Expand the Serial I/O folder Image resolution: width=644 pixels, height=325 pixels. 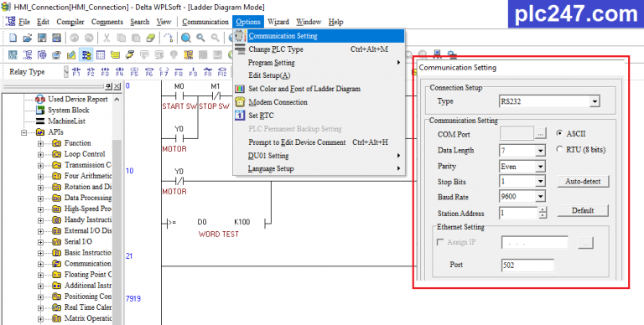pos(40,242)
